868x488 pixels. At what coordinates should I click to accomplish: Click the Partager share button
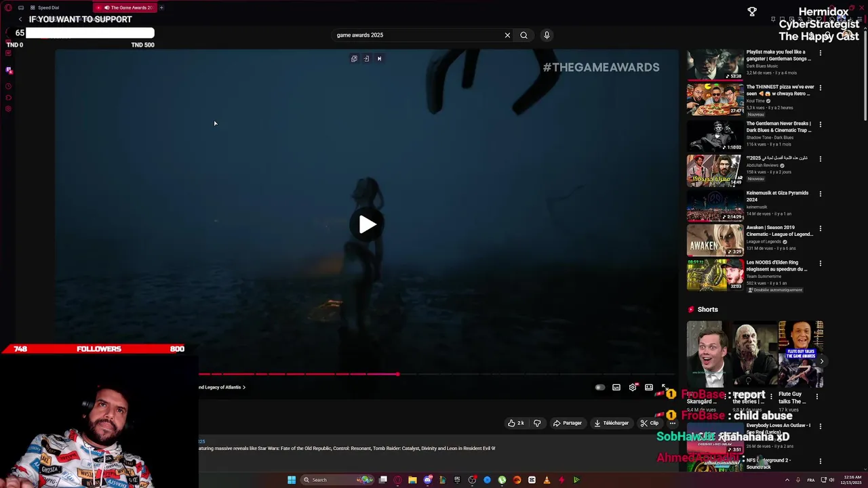point(567,423)
